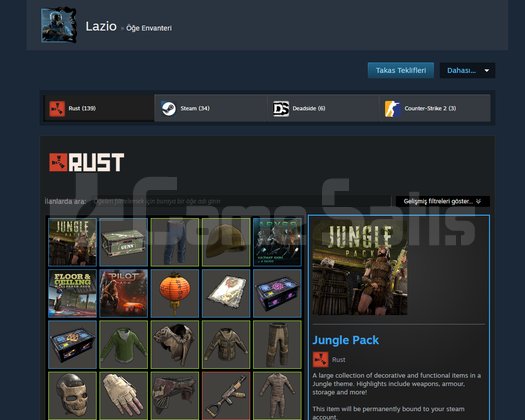525x420 pixels.
Task: Switch to the Steam (34) inventory tab
Action: click(211, 108)
